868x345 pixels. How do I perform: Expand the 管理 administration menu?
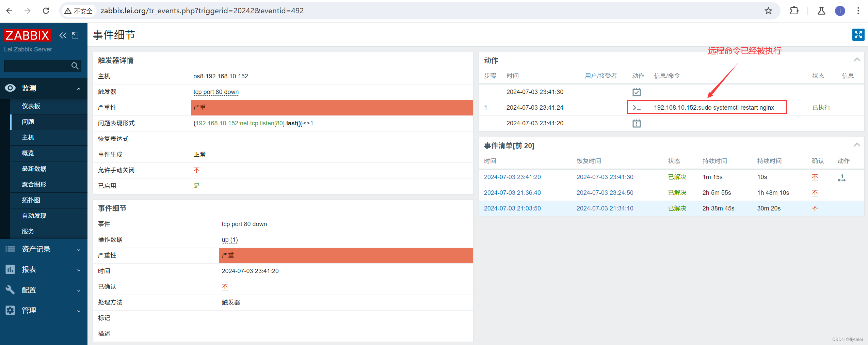pos(44,310)
